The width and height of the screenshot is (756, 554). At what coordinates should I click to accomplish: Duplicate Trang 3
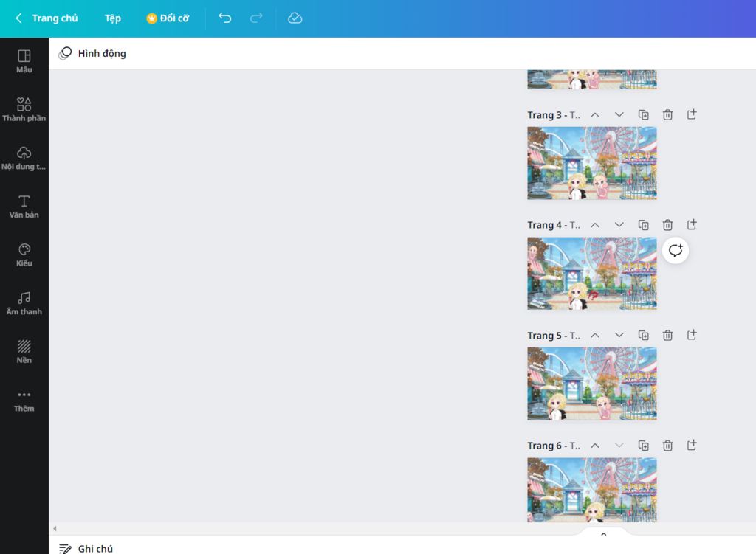tap(643, 115)
